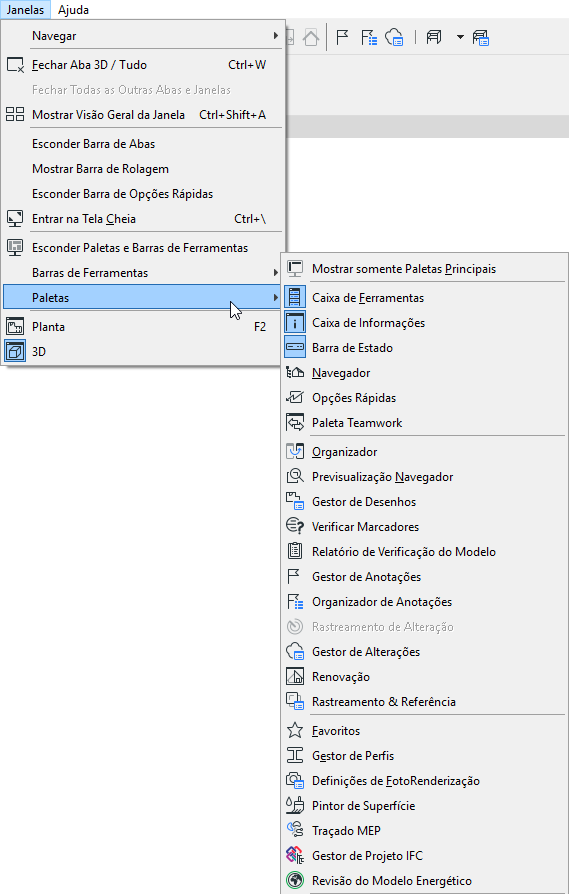This screenshot has width=569, height=894.
Task: Click the Previsualização Navegador icon
Action: click(x=295, y=477)
